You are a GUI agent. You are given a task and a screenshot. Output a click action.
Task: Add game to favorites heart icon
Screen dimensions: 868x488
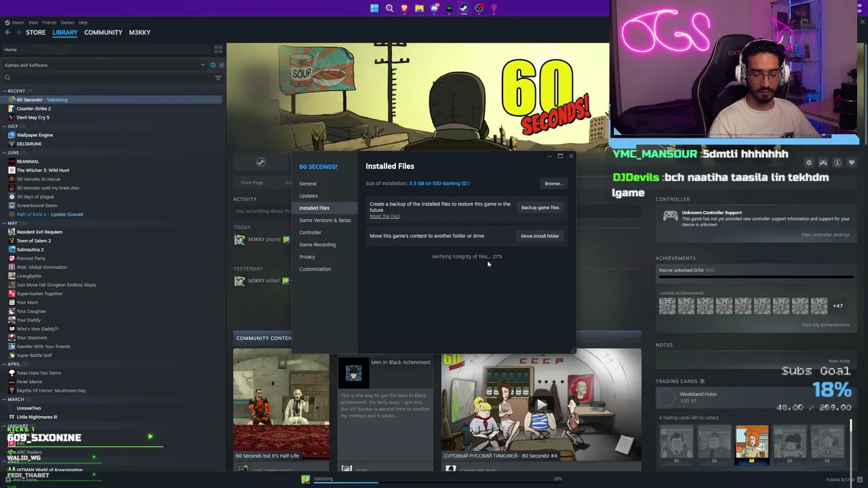click(x=852, y=163)
